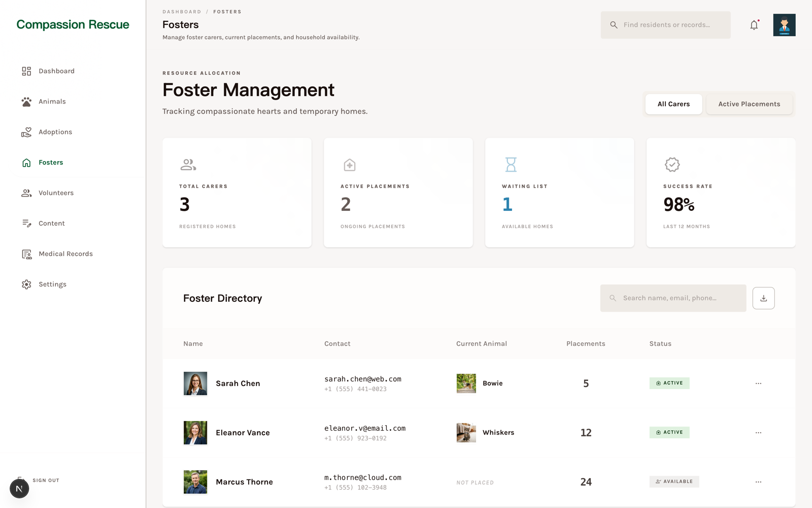Click the placements count 24
812x508 pixels.
[x=586, y=482]
